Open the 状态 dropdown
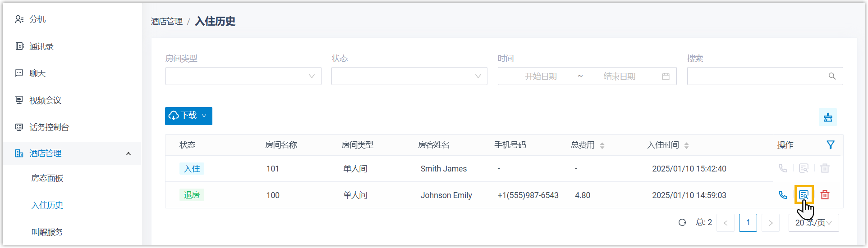 pos(409,77)
